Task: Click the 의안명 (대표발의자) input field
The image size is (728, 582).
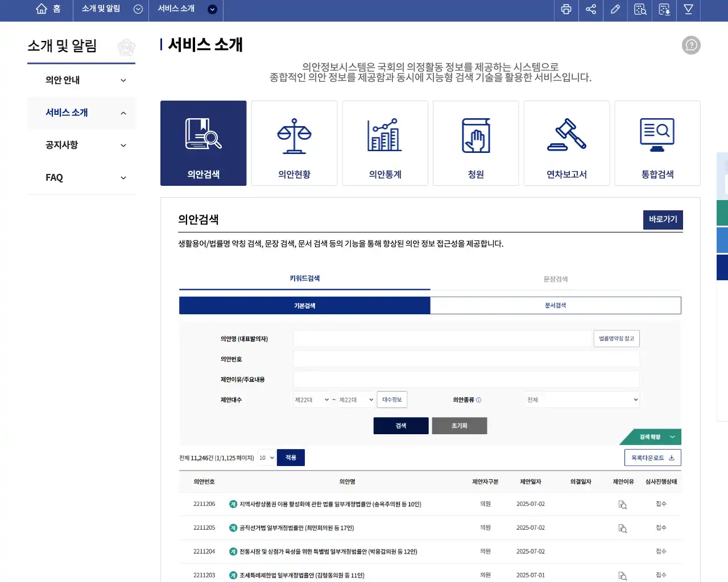Action: click(x=443, y=339)
